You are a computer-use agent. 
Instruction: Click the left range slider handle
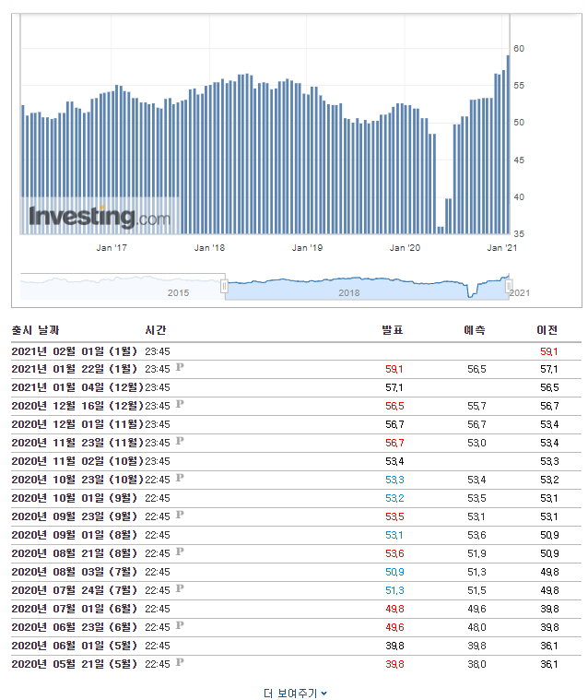point(224,286)
